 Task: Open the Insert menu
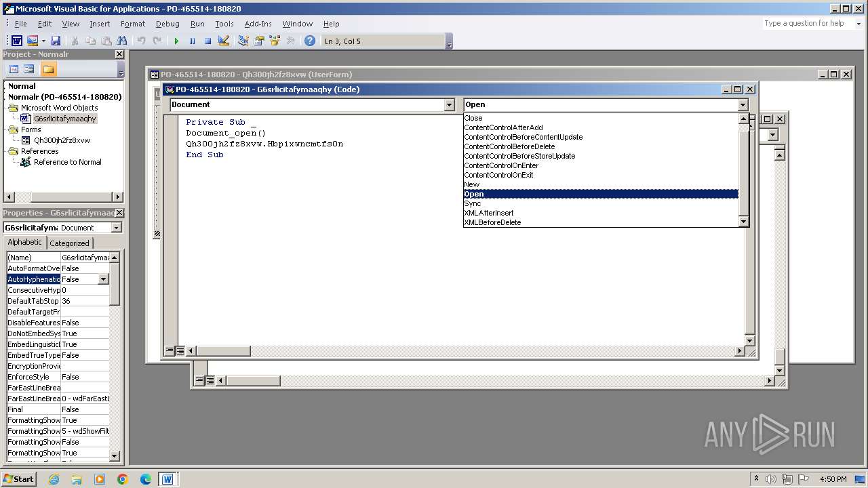(100, 24)
